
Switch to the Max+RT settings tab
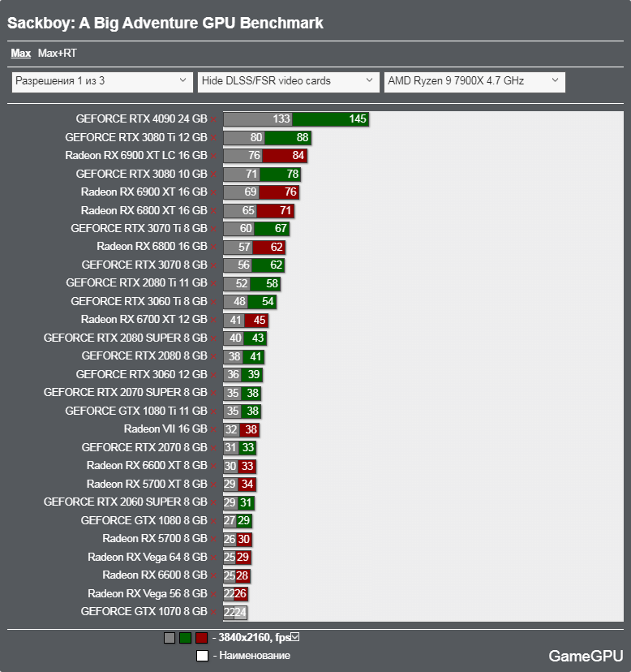tap(58, 53)
